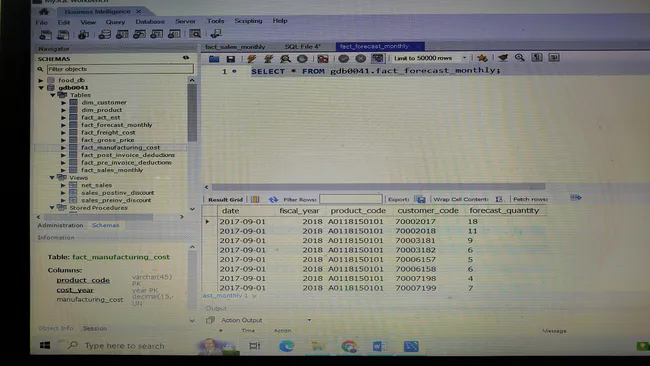Viewport: 650px width, 366px height.
Task: Reconnect to DBMS toolbar icon
Action: (216, 34)
